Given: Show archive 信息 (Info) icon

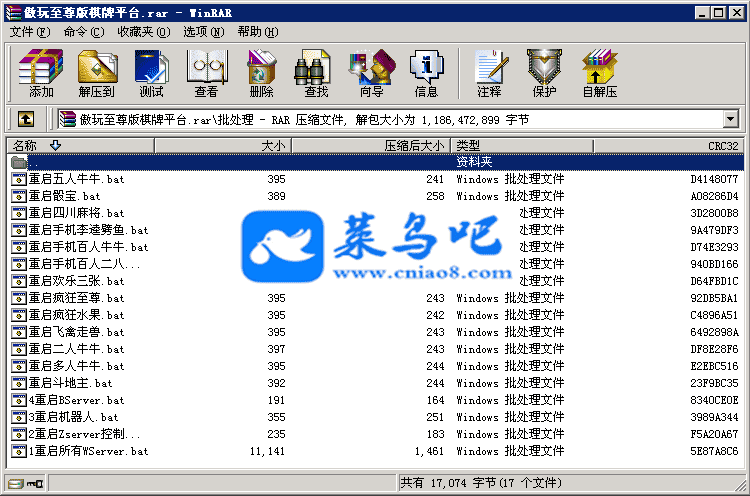Looking at the screenshot, I should tap(426, 73).
